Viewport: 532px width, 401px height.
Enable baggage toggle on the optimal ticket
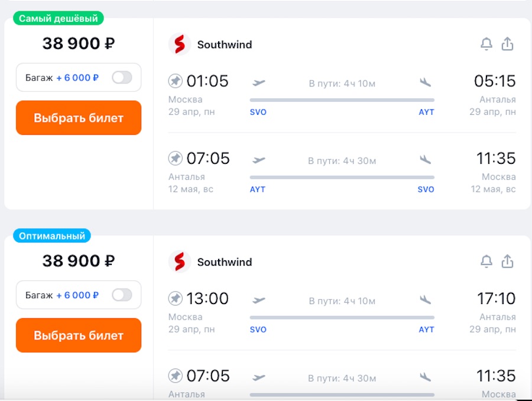pyautogui.click(x=122, y=295)
